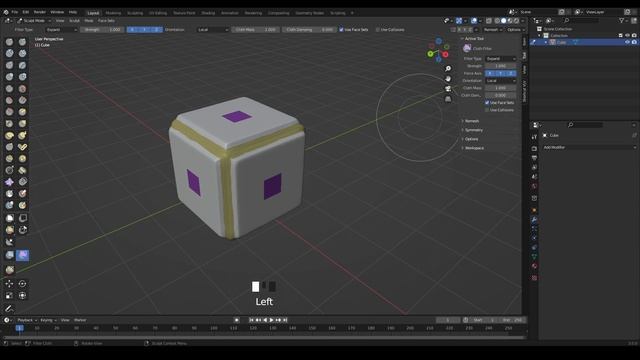640x360 pixels.
Task: Open the Marker menu in the timeline
Action: pos(80,320)
